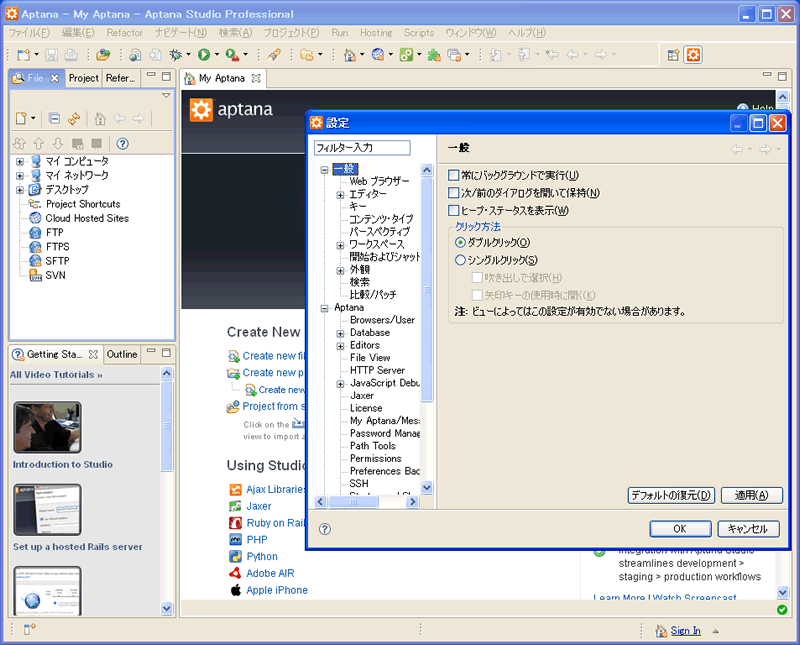
Task: Expand the ワークスペース tree node
Action: click(x=340, y=245)
